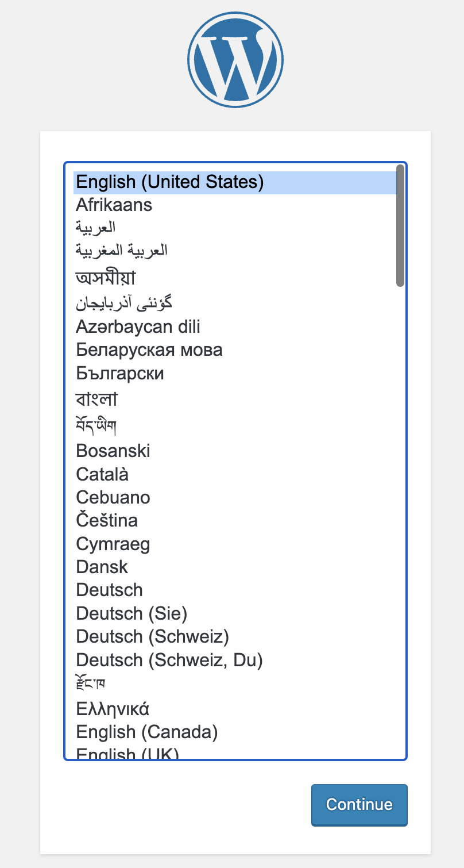This screenshot has height=868, width=464.
Task: Select English (United States) language
Action: coord(170,182)
